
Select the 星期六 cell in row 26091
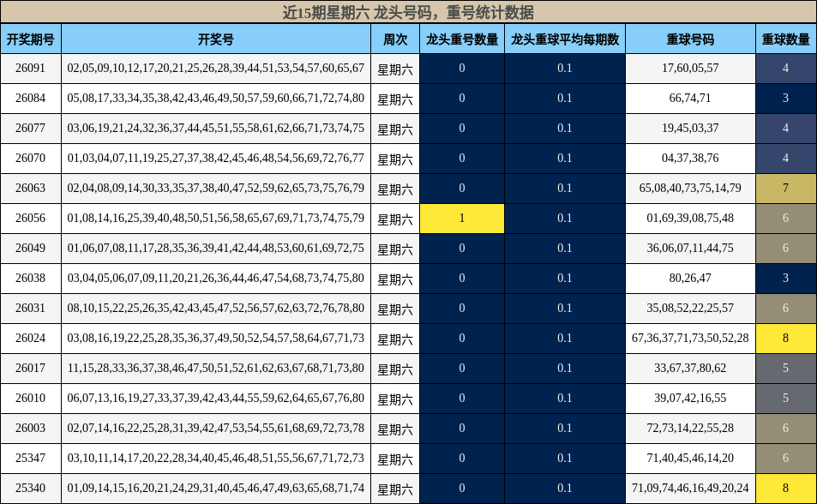(x=393, y=67)
